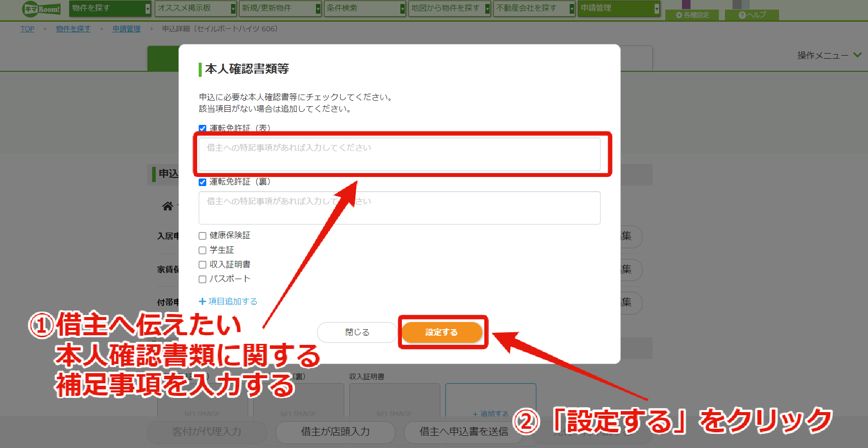Click the orange 設定する button
Image resolution: width=868 pixels, height=448 pixels.
point(442,332)
